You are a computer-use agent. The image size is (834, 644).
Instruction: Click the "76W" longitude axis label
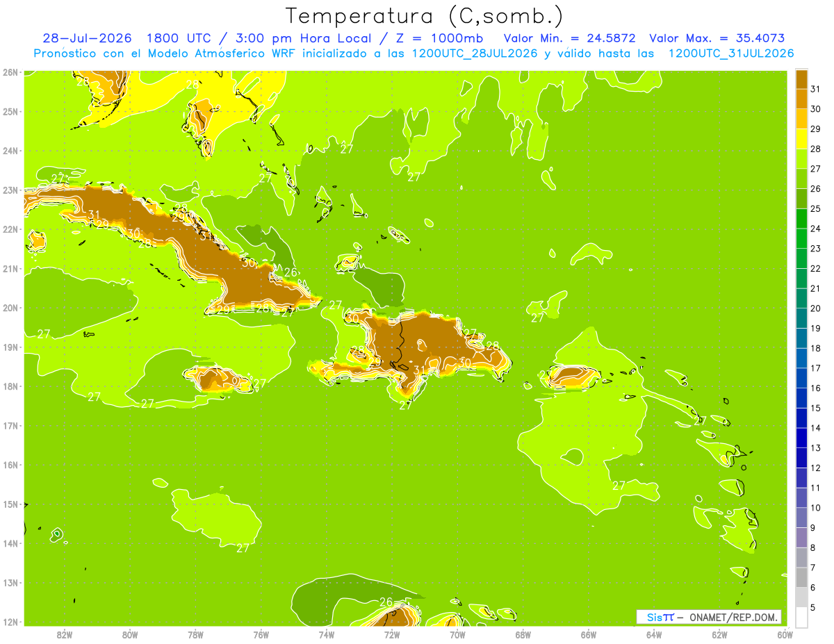[261, 634]
